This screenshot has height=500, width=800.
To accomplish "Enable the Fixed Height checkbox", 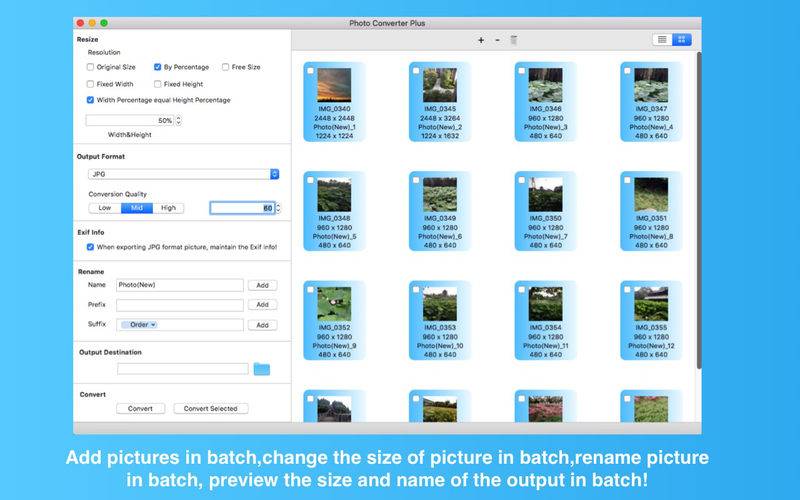I will [158, 84].
